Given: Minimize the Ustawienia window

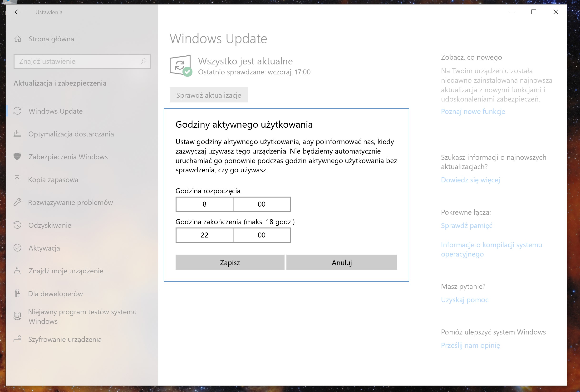Looking at the screenshot, I should point(512,12).
